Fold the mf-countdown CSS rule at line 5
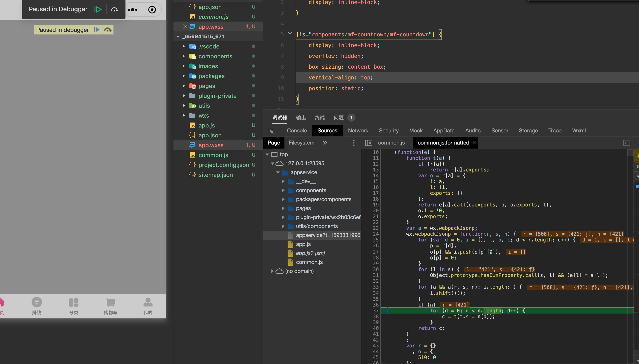Screen dimensions: 639x364 click(x=290, y=33)
